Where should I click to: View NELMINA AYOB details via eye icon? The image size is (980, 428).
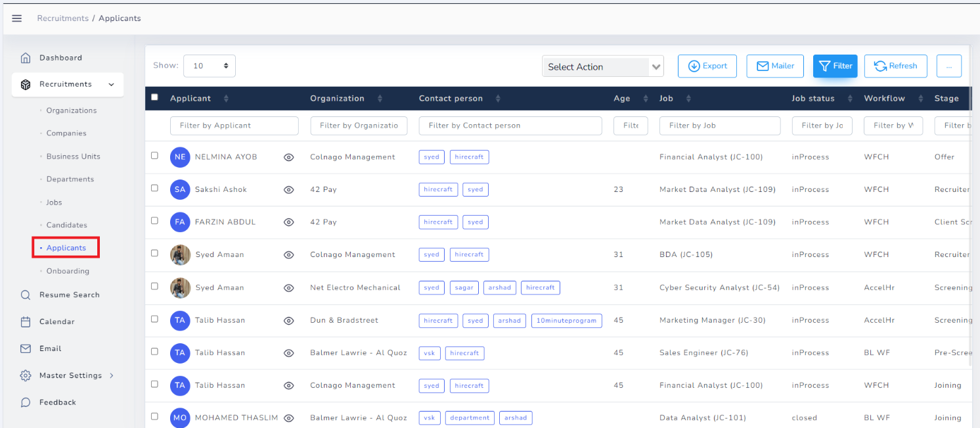click(288, 157)
